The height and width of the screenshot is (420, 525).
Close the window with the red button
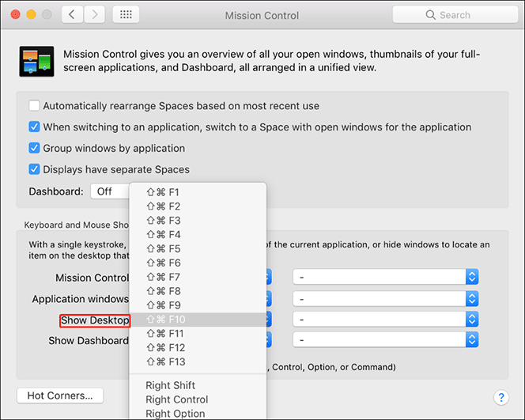15,14
